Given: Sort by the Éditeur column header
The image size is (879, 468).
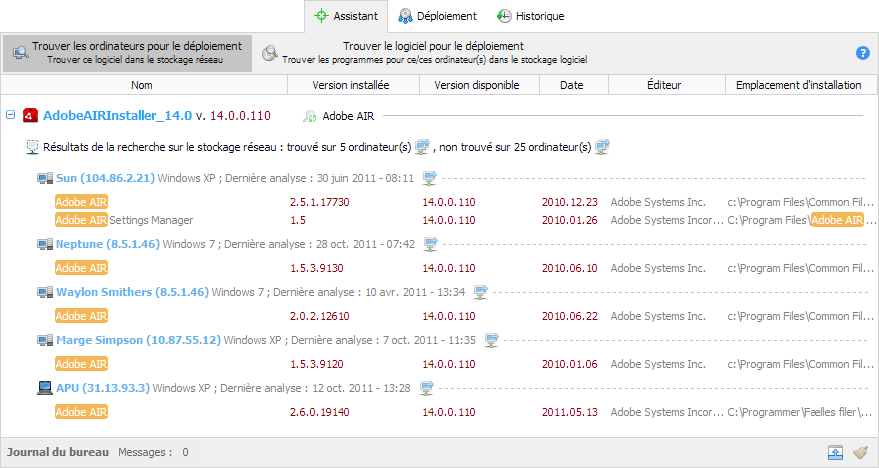Looking at the screenshot, I should [x=664, y=85].
